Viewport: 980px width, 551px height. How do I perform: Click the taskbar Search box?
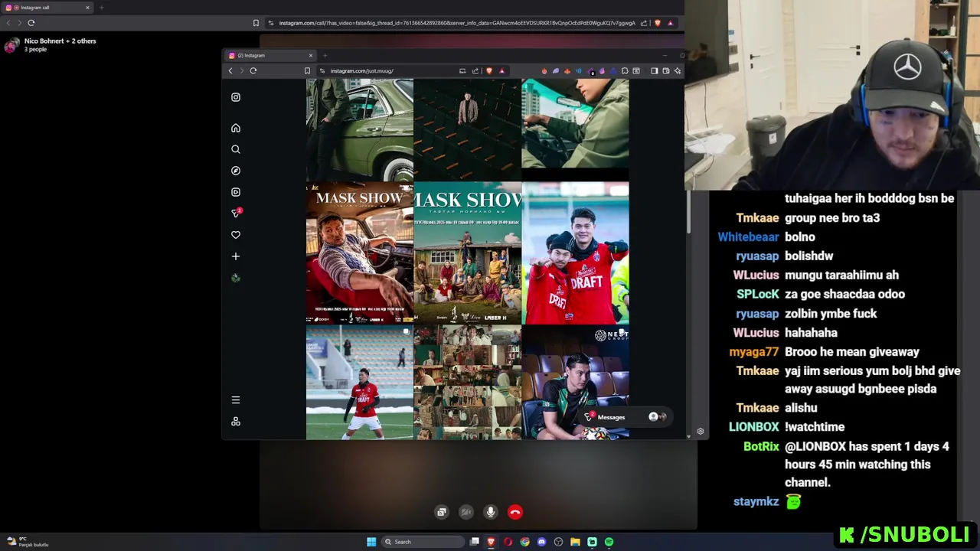click(x=424, y=542)
